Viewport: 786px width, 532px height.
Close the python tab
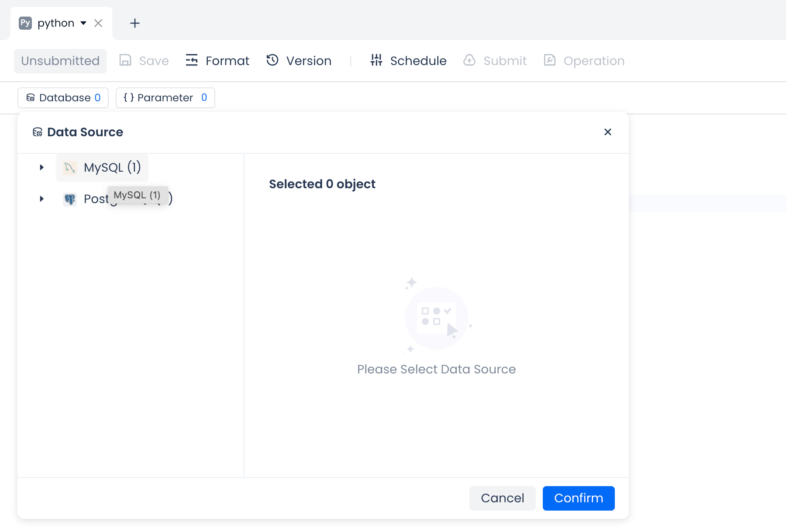[x=98, y=23]
